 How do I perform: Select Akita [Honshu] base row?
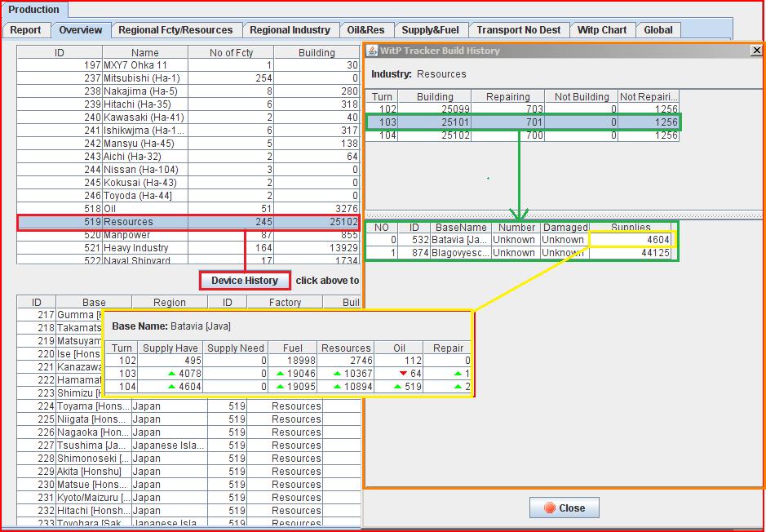click(188, 472)
